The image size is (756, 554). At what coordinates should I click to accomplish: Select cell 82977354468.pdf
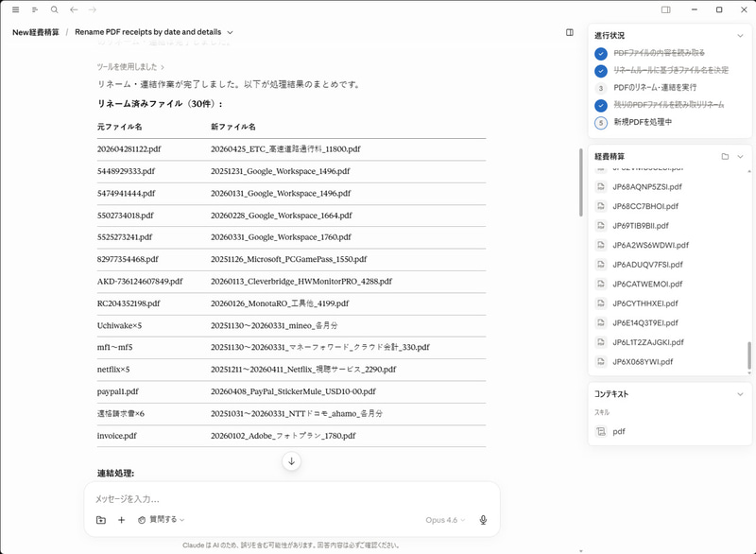pos(128,259)
